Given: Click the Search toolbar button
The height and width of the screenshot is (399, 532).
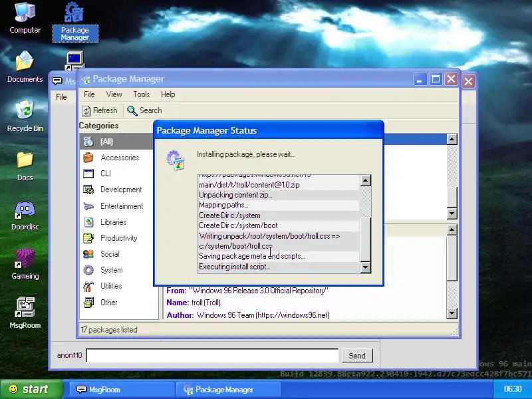Looking at the screenshot, I should point(144,110).
